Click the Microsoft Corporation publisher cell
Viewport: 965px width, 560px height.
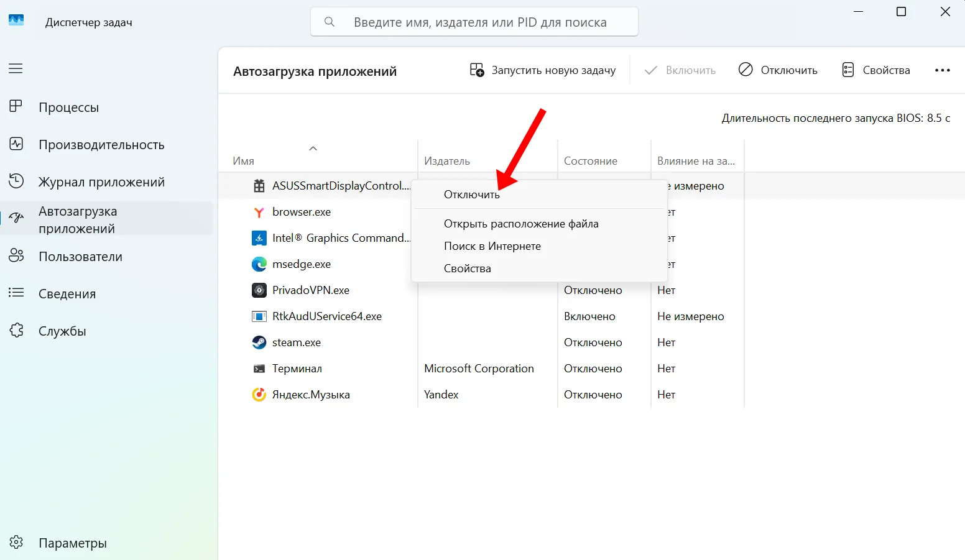[x=479, y=369]
